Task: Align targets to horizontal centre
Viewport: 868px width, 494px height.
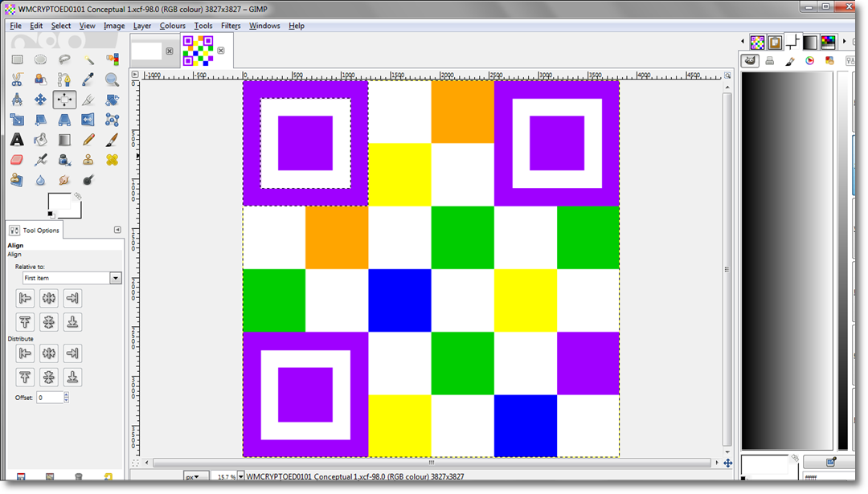Action: (x=49, y=298)
